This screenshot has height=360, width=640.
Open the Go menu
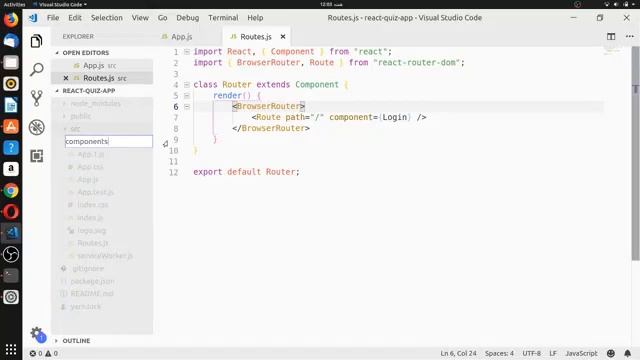click(162, 18)
